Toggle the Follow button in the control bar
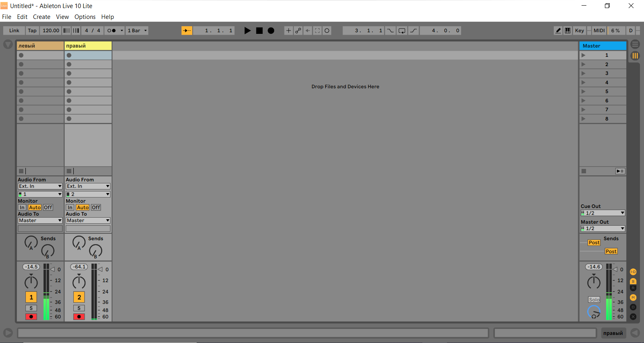 tap(187, 31)
